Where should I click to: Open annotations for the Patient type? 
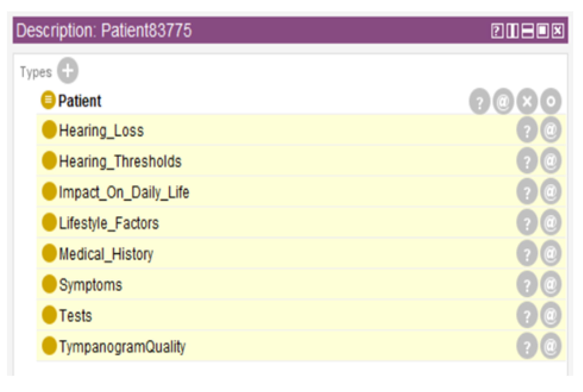coord(503,102)
